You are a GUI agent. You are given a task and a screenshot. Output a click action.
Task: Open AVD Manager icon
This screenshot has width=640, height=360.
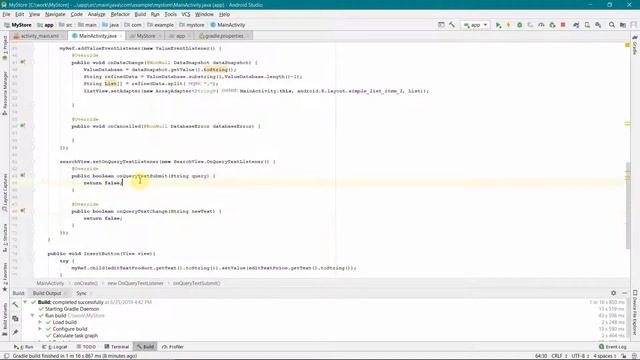click(x=587, y=25)
